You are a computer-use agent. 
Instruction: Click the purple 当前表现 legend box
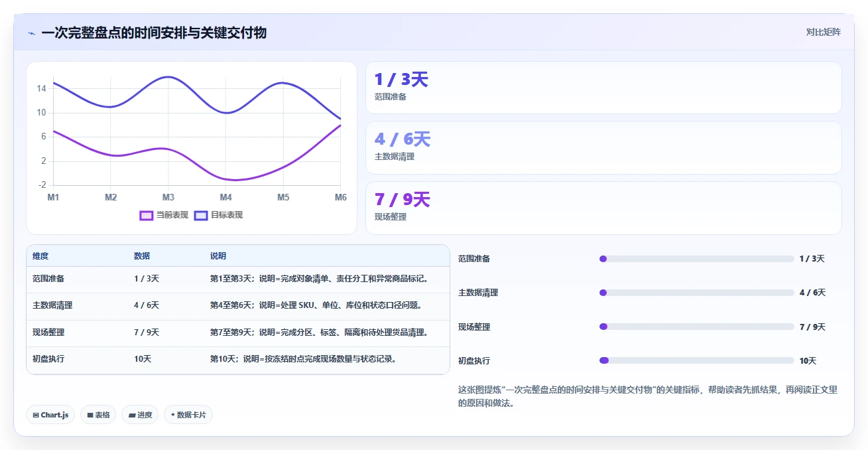pos(147,215)
